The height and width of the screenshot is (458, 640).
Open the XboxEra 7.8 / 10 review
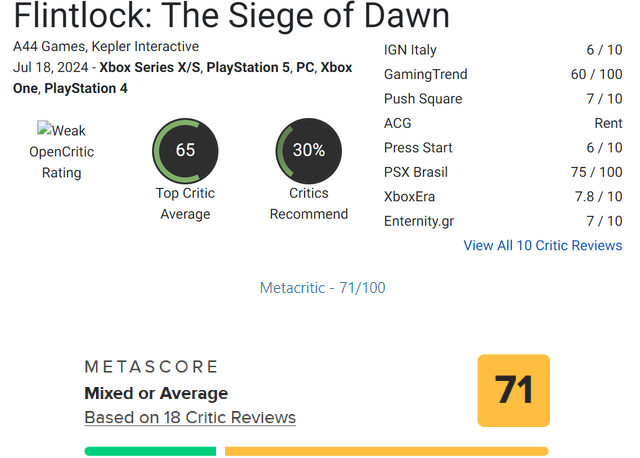(x=503, y=197)
